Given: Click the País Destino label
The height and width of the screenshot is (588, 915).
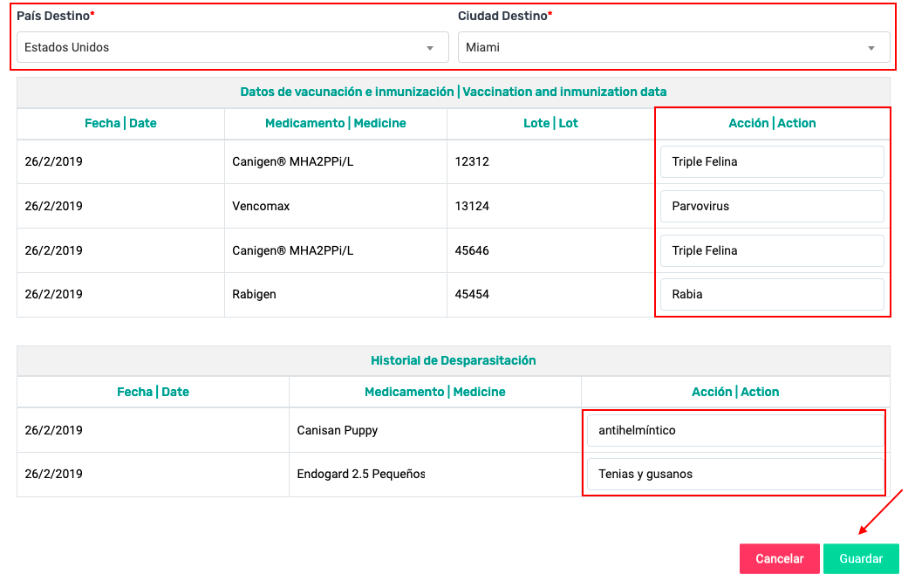Looking at the screenshot, I should pyautogui.click(x=56, y=16).
